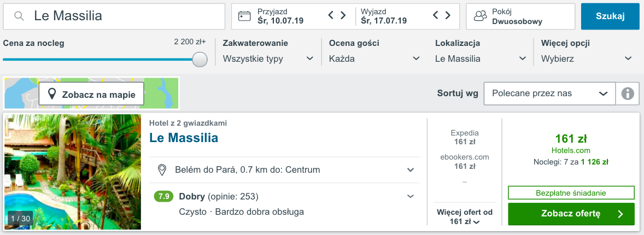This screenshot has width=644, height=235.
Task: Expand the Lokalizacja dropdown
Action: [x=481, y=58]
